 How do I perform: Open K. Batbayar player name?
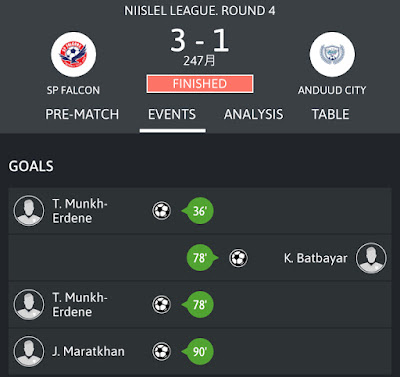pyautogui.click(x=315, y=258)
